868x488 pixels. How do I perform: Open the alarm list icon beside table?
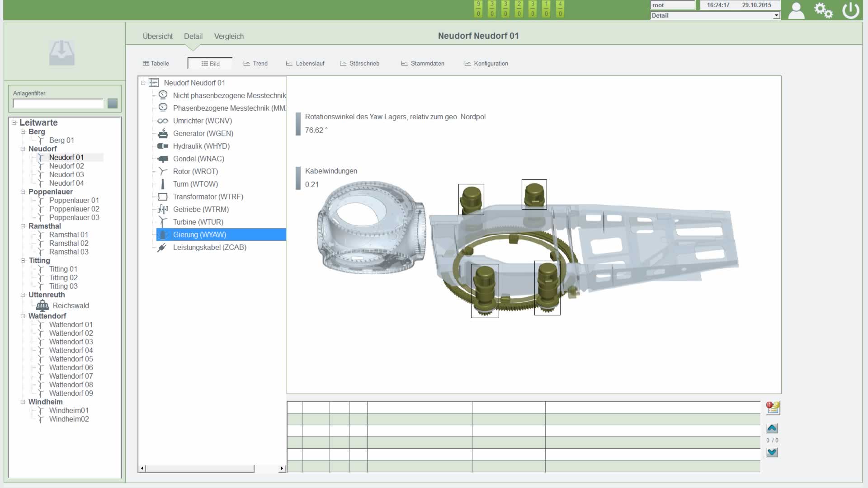click(x=773, y=408)
